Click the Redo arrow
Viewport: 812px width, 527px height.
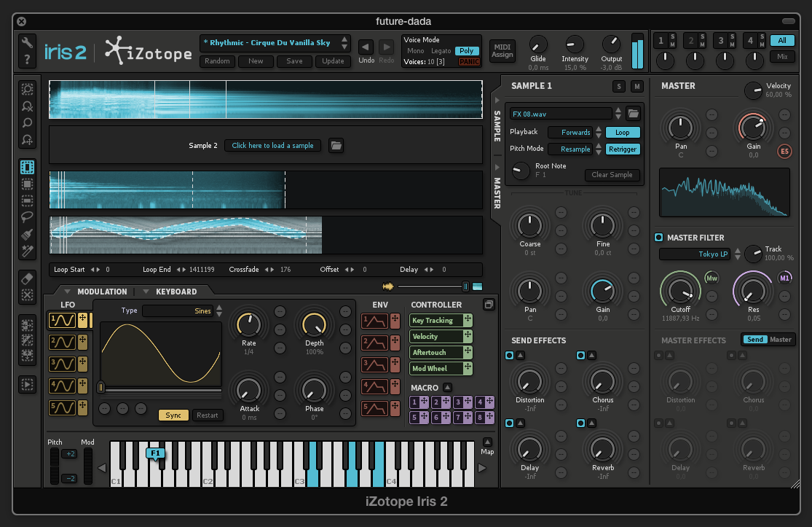click(x=386, y=47)
